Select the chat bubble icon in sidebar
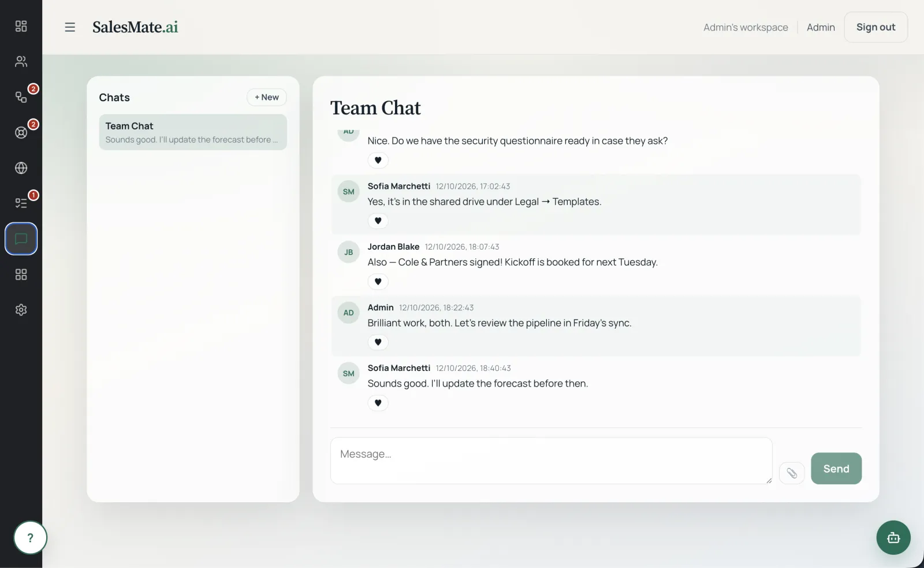 point(21,239)
